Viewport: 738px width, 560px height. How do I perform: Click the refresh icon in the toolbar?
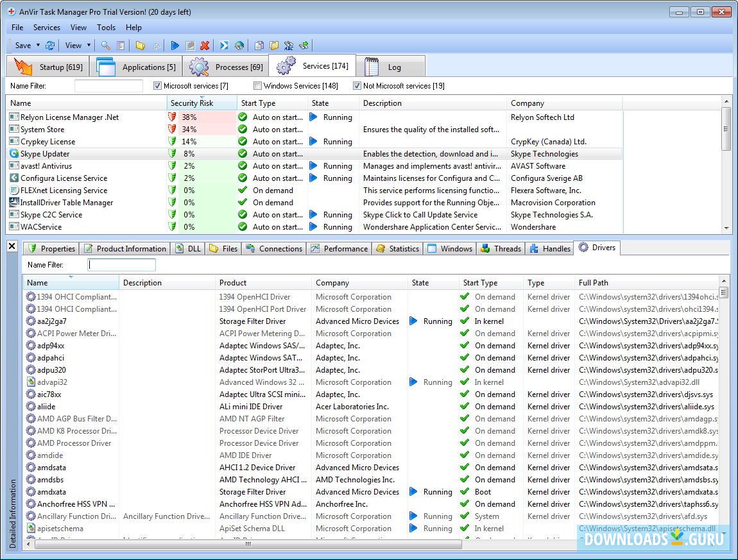pyautogui.click(x=49, y=46)
